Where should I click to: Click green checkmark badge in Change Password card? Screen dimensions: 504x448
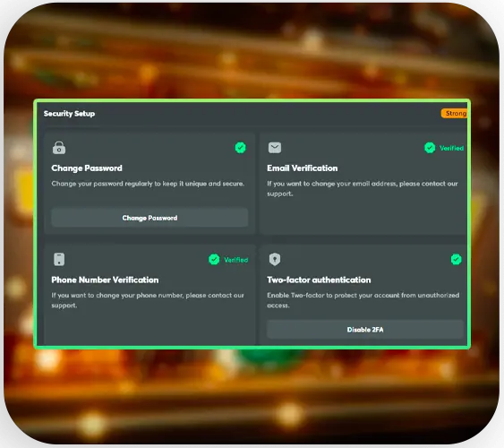tap(241, 148)
